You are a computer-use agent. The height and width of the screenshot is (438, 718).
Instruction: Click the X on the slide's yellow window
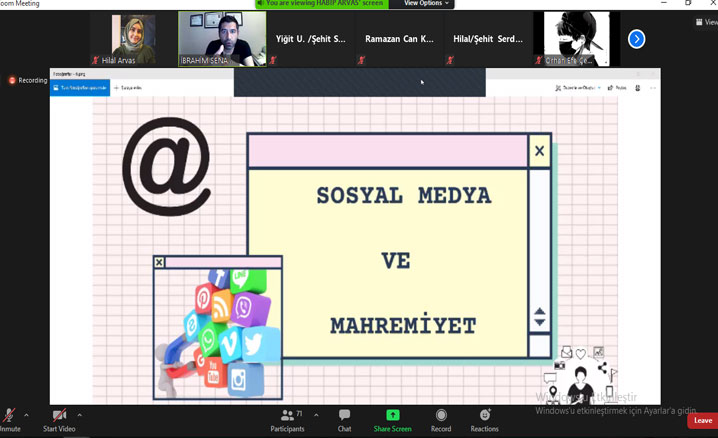[x=540, y=151]
